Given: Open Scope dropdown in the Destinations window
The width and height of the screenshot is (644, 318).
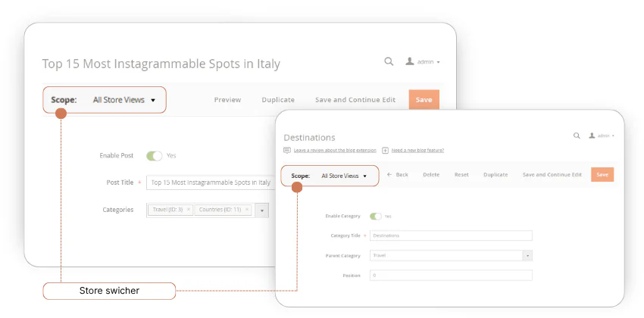Looking at the screenshot, I should [x=344, y=176].
